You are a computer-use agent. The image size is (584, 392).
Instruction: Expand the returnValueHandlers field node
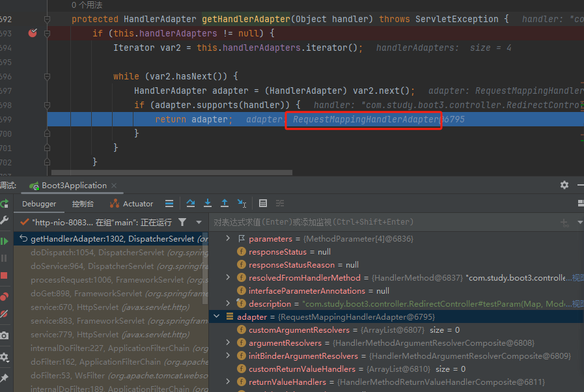tap(228, 382)
